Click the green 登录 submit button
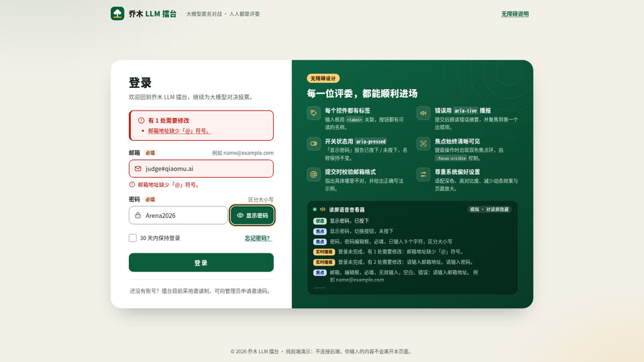The height and width of the screenshot is (362, 644). [x=201, y=263]
